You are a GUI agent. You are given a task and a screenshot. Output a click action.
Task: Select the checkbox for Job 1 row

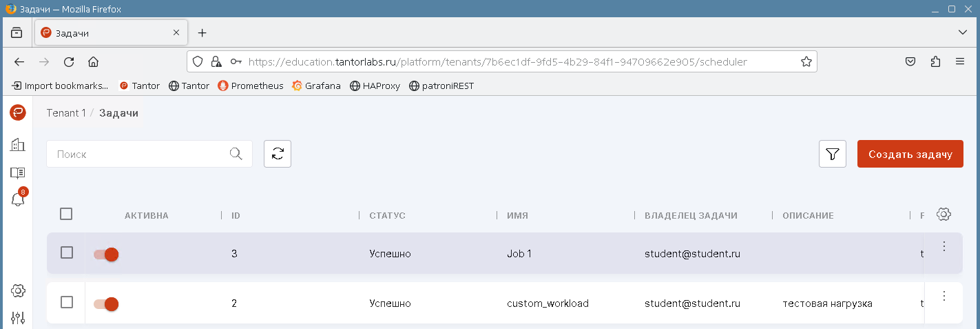pos(67,253)
